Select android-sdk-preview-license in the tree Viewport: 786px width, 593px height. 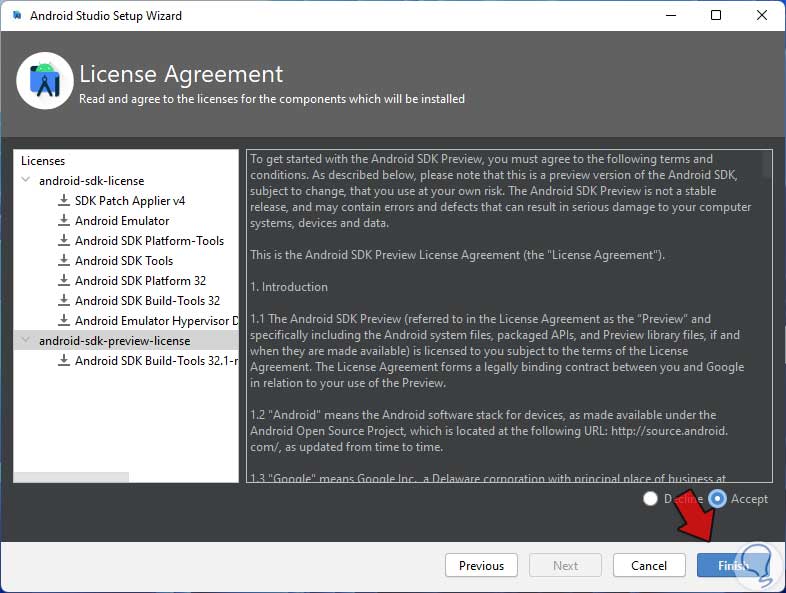coord(115,341)
